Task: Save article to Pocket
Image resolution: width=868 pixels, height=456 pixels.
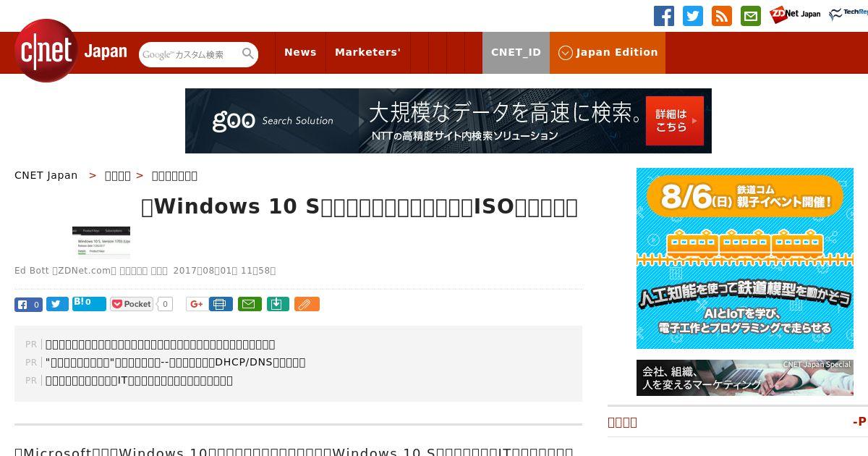Action: tap(132, 304)
